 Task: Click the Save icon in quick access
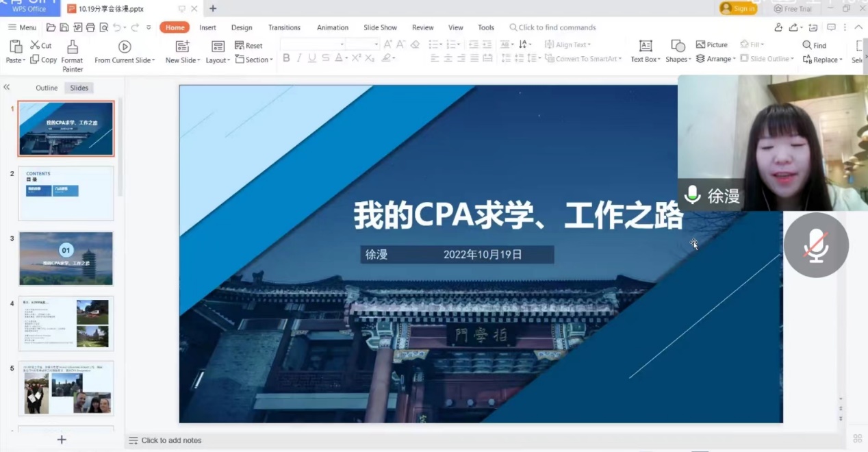pyautogui.click(x=64, y=27)
